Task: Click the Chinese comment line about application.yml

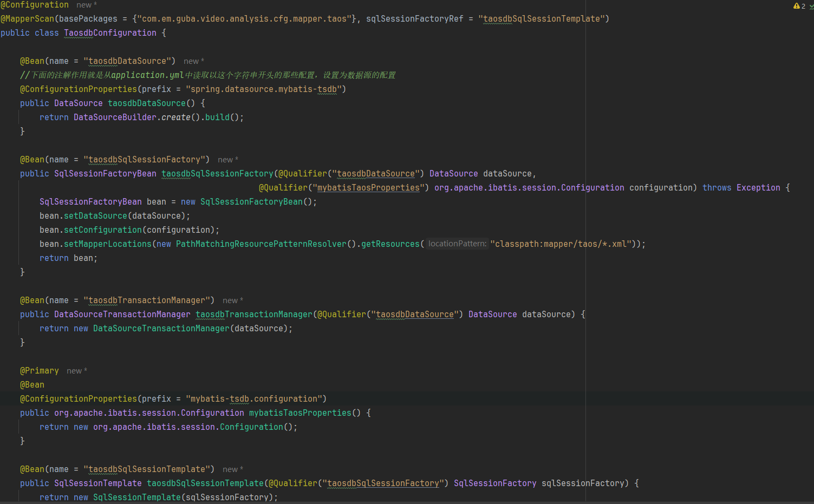Action: click(208, 75)
